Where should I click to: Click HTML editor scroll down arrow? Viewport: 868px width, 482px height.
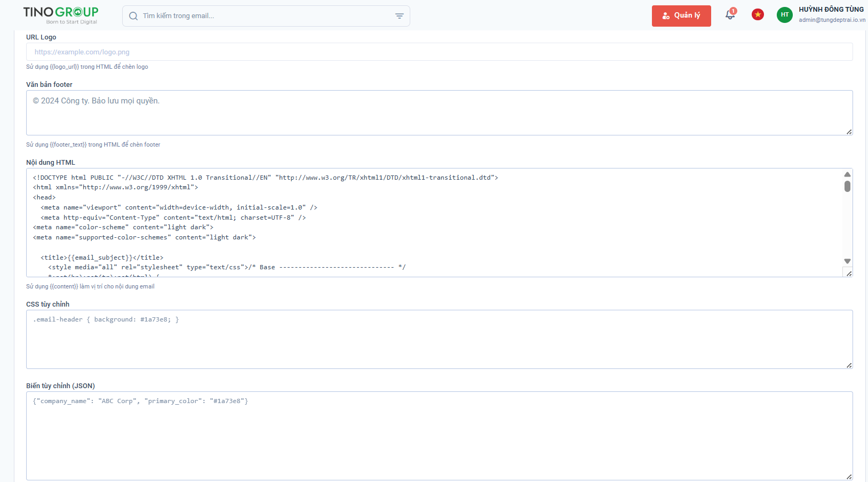[847, 261]
